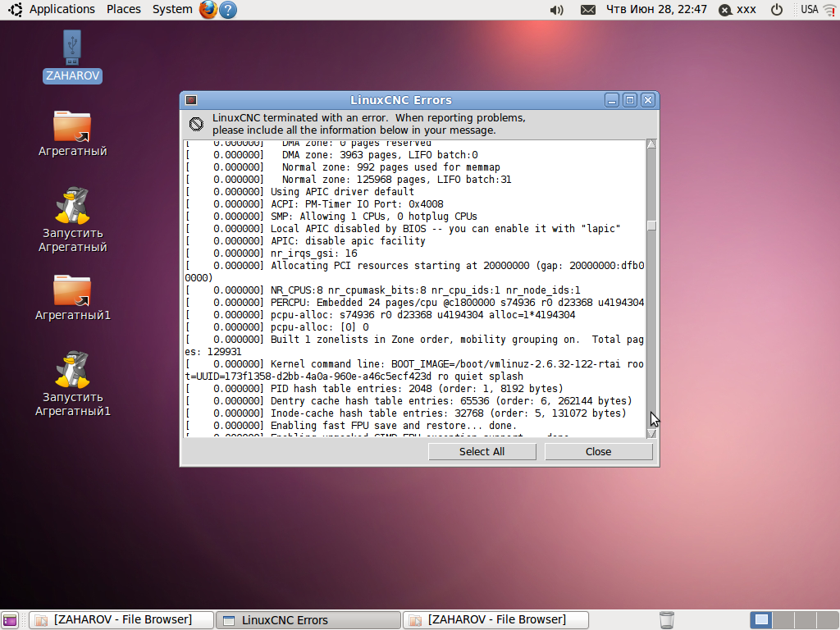Click the 'Dentry cache hash table entries' line
Image resolution: width=840 pixels, height=630 pixels.
(x=409, y=401)
